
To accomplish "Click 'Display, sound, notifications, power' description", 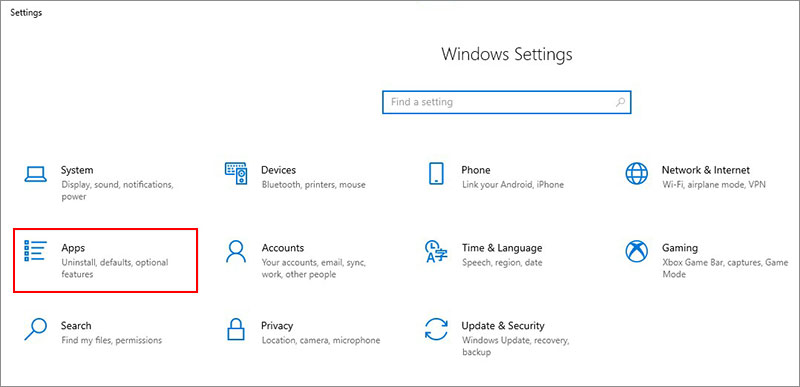I will tap(117, 191).
